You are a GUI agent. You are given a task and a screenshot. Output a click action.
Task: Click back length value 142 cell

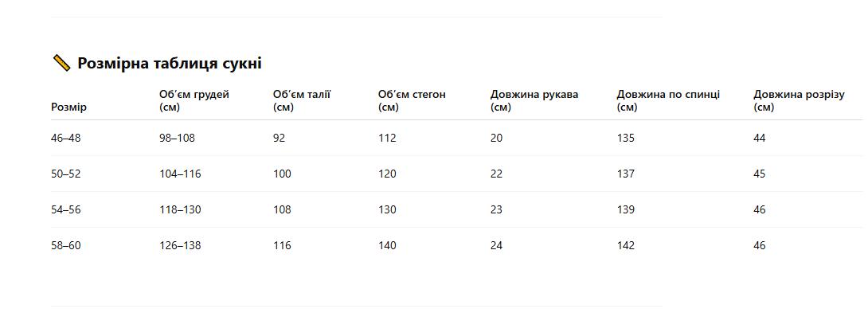coord(626,245)
